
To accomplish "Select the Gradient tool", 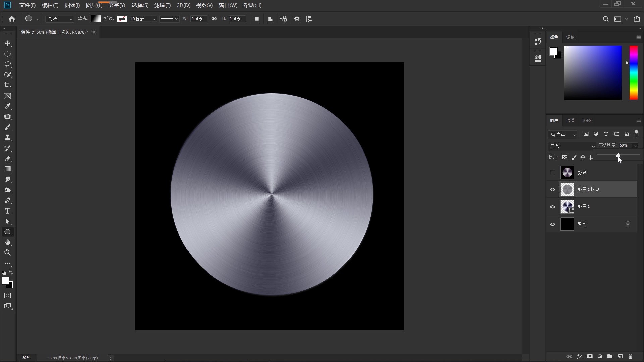I will [8, 169].
